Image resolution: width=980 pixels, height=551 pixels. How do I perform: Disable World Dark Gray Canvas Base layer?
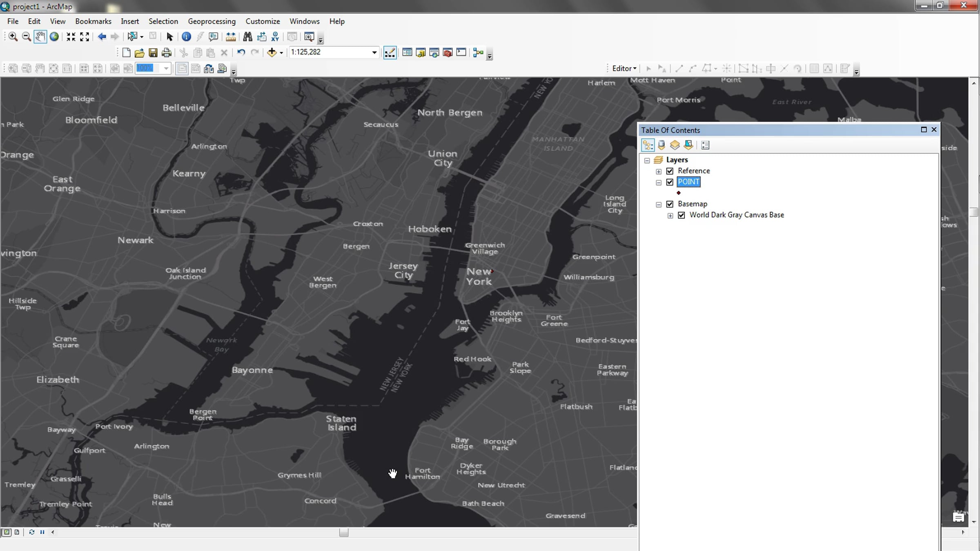coord(682,215)
